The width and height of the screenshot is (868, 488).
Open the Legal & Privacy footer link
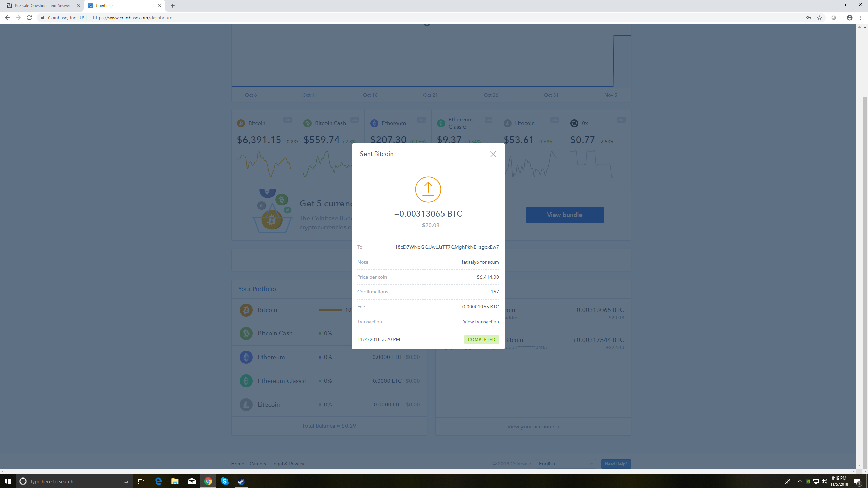[288, 464]
